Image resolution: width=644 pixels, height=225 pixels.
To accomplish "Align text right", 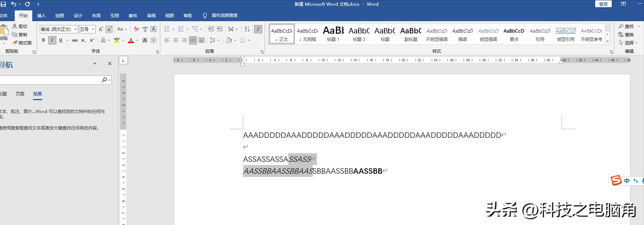I will click(184, 40).
